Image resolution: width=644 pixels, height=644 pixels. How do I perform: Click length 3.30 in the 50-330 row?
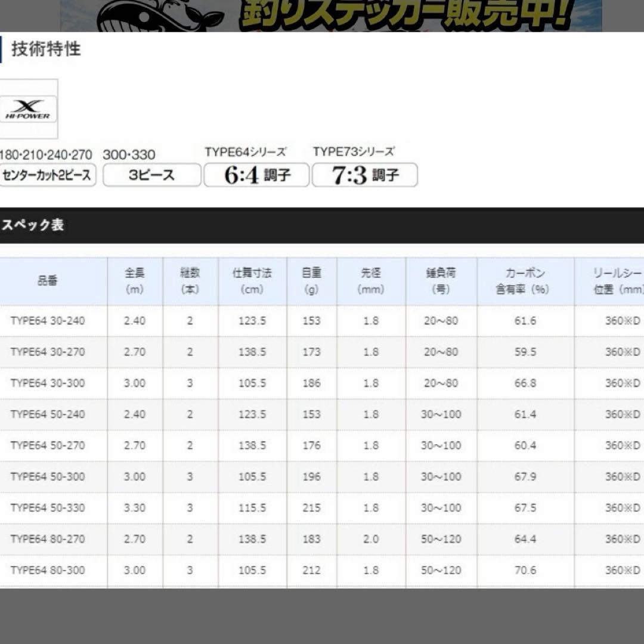135,508
